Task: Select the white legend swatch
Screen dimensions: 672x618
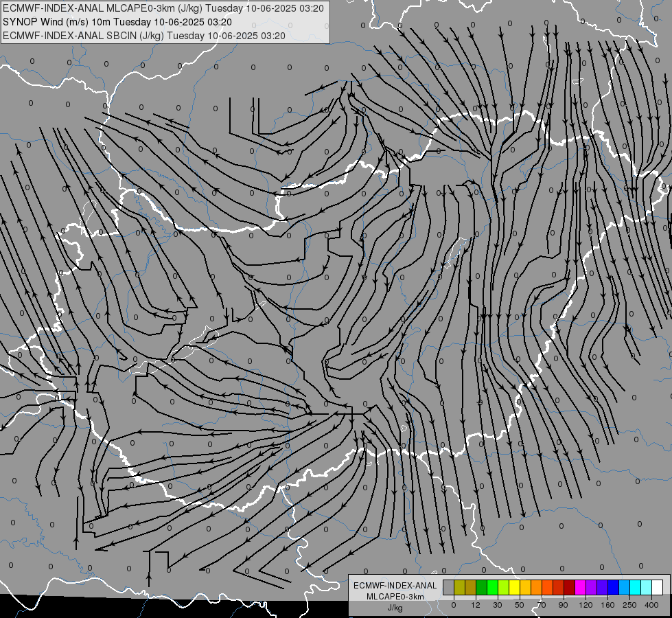Action: tap(658, 587)
